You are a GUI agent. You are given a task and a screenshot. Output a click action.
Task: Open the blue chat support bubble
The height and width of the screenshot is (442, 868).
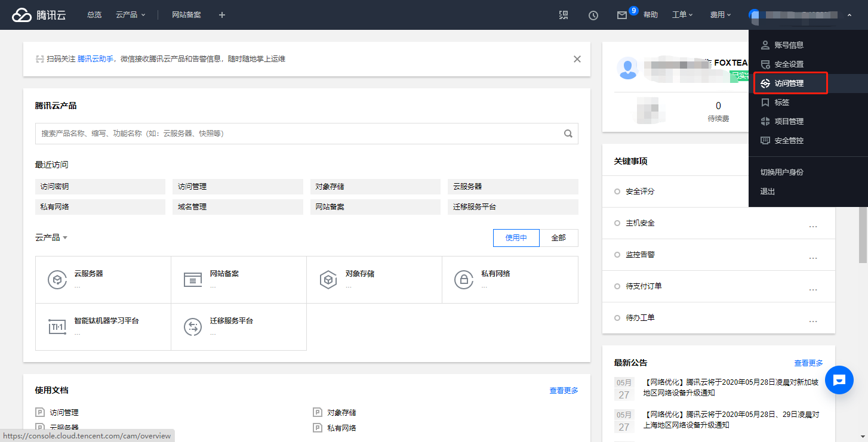pyautogui.click(x=839, y=379)
